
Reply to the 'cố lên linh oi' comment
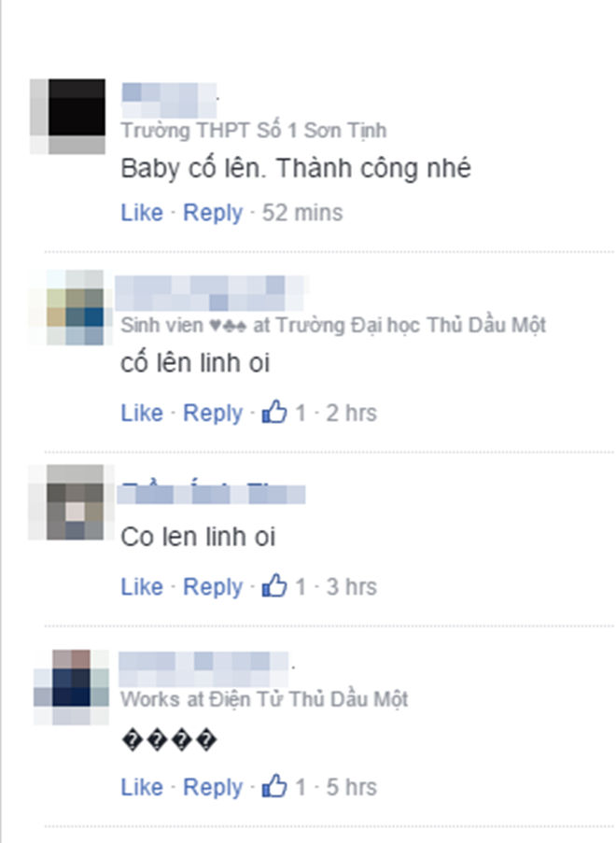pos(213,414)
